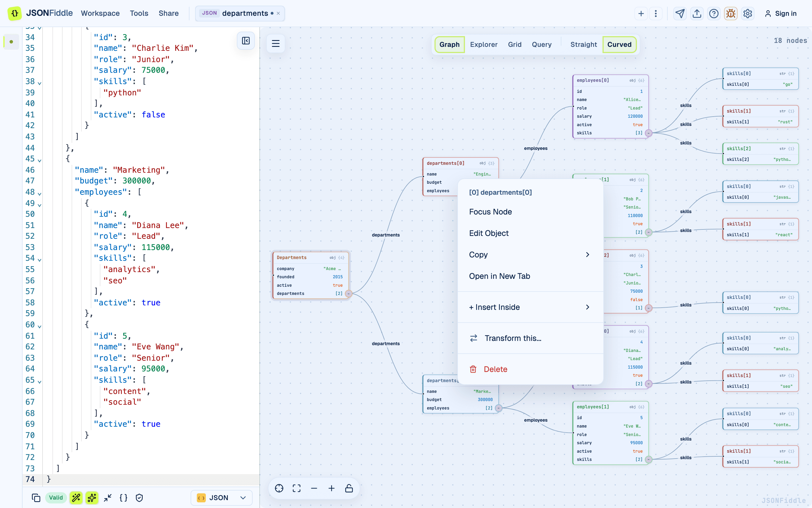Viewport: 812px width, 508px height.
Task: Fold code at line 54
Action: [39, 260]
